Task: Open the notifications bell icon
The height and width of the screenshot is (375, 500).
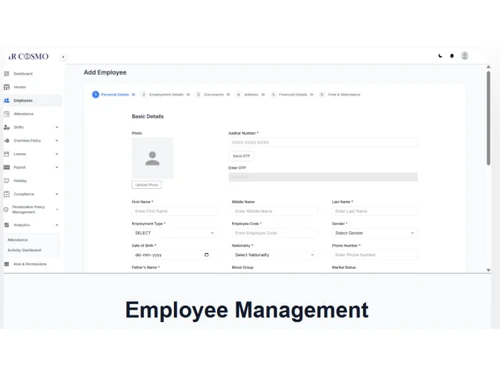Action: point(452,56)
